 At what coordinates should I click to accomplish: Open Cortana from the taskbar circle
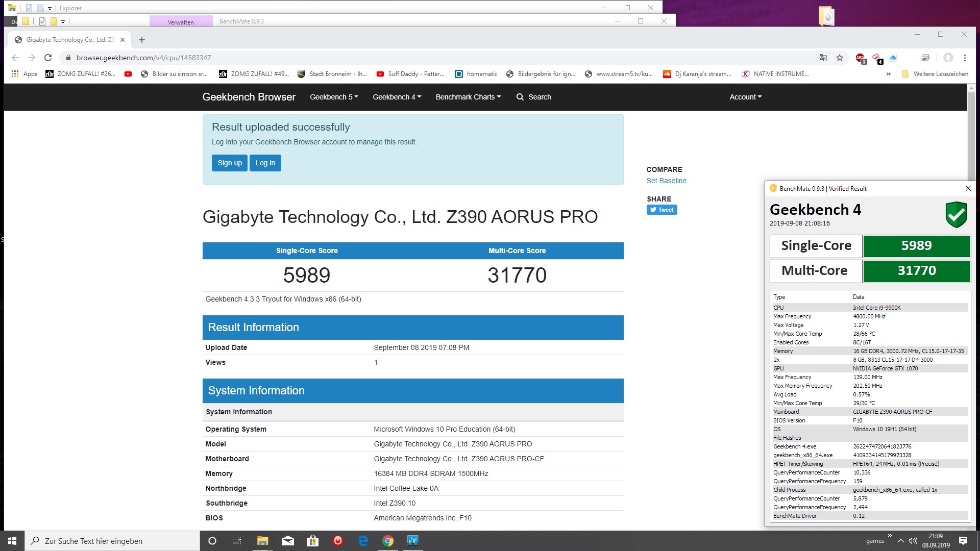(212, 541)
